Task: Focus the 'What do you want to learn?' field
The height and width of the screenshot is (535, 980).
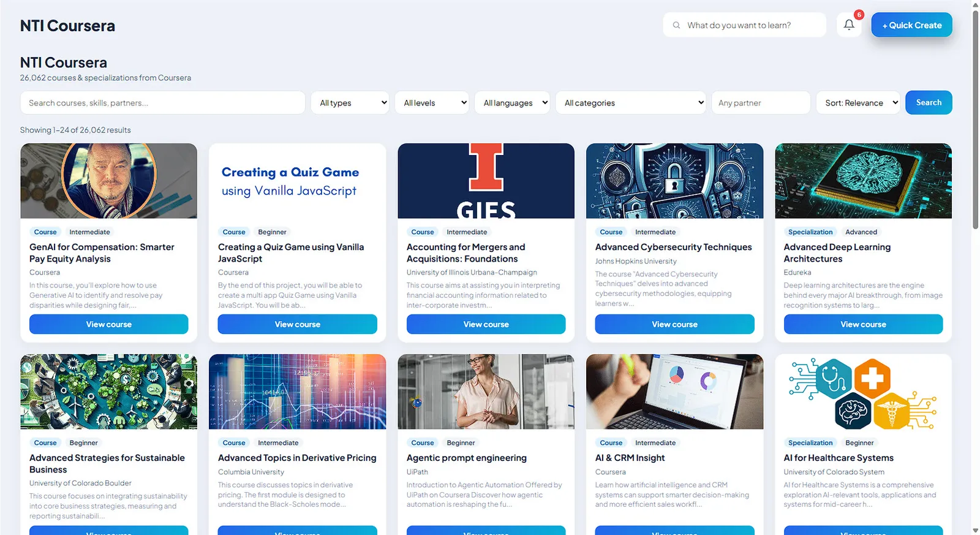Action: tap(745, 25)
